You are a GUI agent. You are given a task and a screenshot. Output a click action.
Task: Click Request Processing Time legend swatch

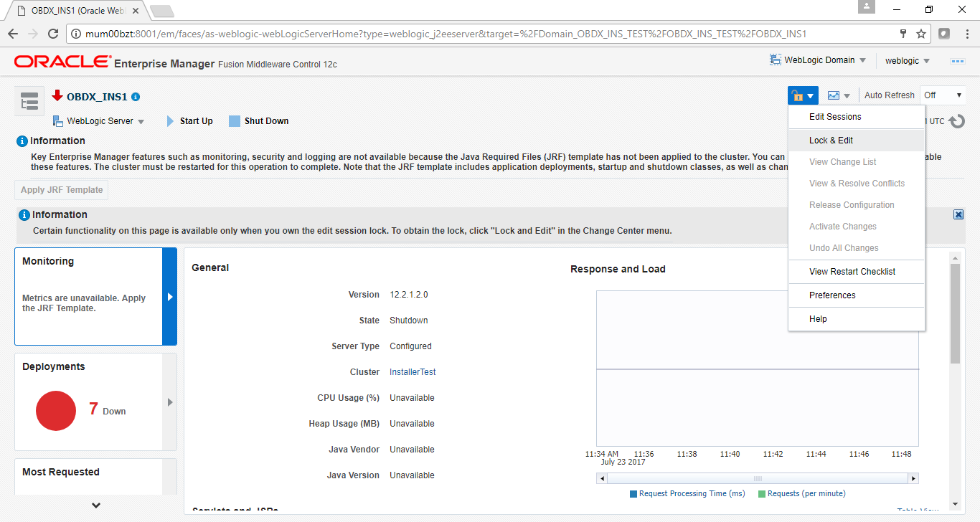point(633,494)
